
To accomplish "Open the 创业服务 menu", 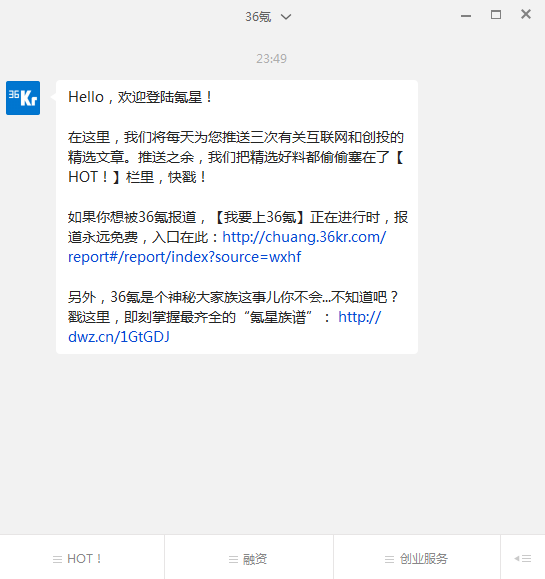I will (x=417, y=558).
